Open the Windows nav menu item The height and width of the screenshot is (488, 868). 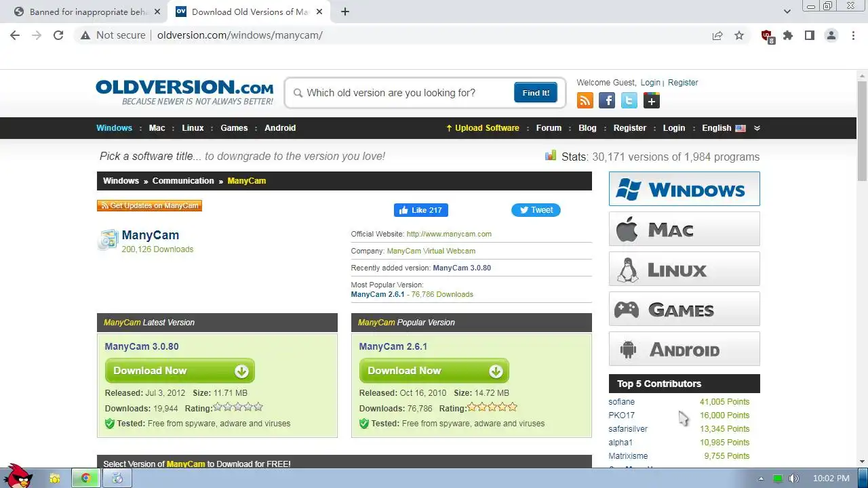(x=114, y=128)
